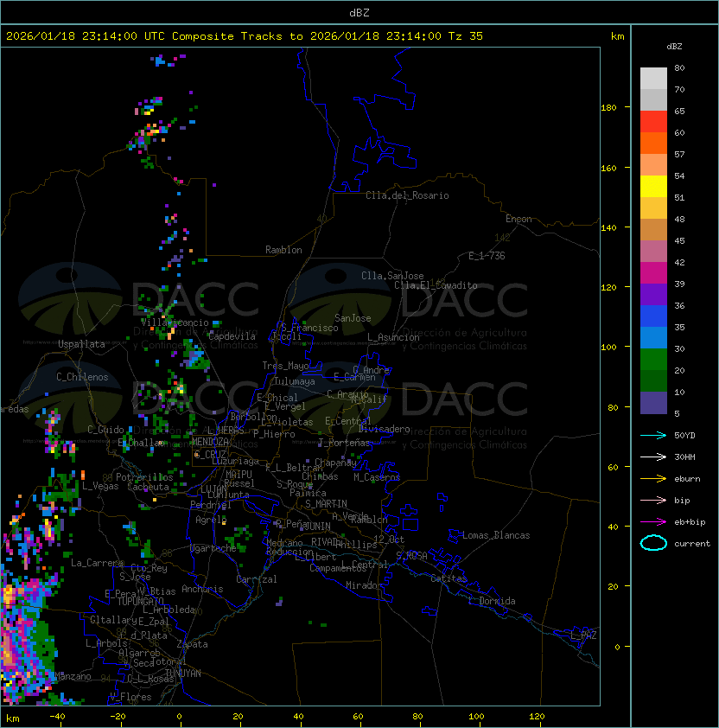Select the Anchoris map label
Screen dimensions: 719x728
(202, 589)
